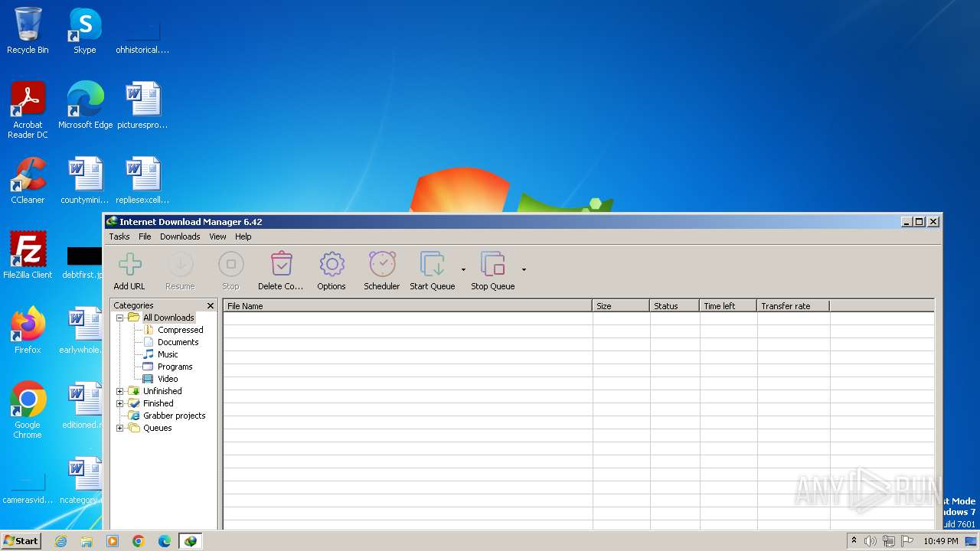This screenshot has height=551, width=980.
Task: Click the taskbar clock 10:49 PM
Action: [x=940, y=541]
